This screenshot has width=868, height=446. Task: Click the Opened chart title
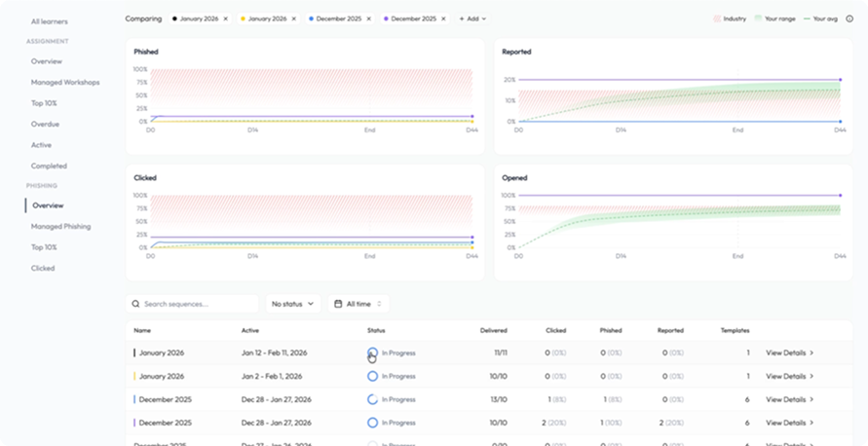tap(514, 178)
